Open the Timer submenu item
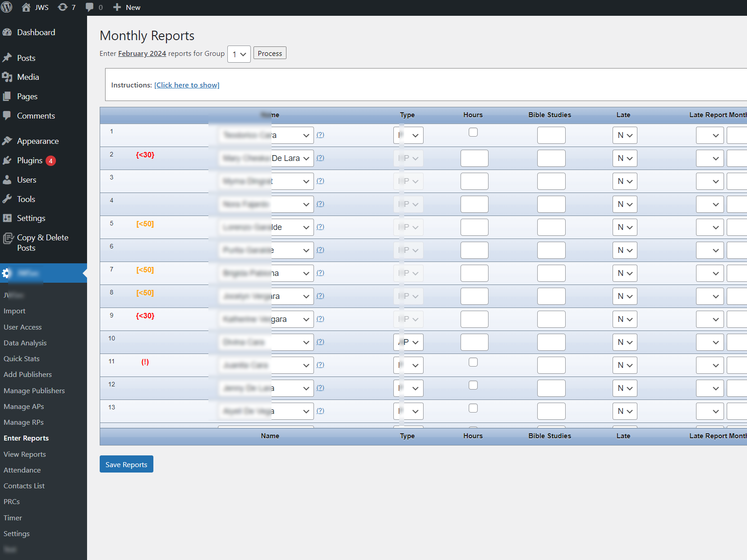The image size is (747, 560). [13, 518]
